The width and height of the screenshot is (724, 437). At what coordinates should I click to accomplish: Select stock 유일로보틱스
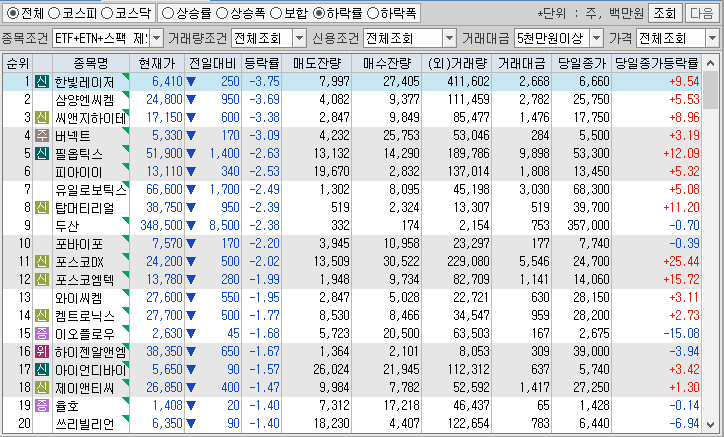coord(90,190)
